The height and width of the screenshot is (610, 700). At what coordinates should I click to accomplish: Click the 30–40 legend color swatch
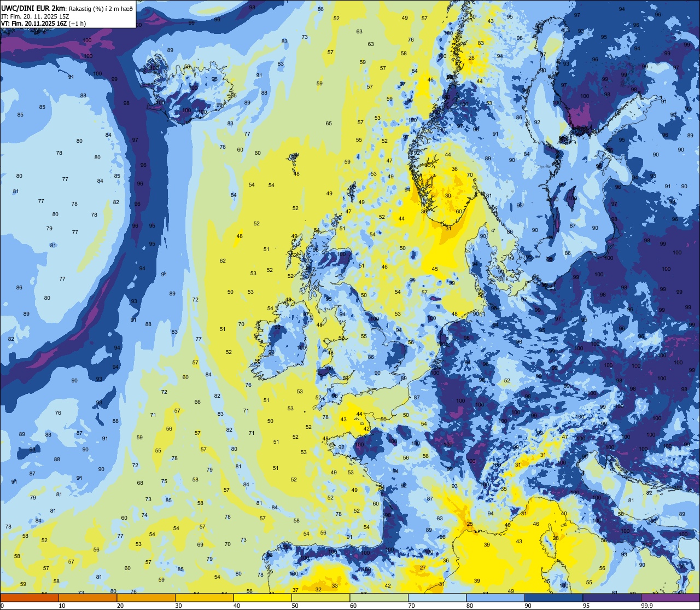(x=204, y=598)
